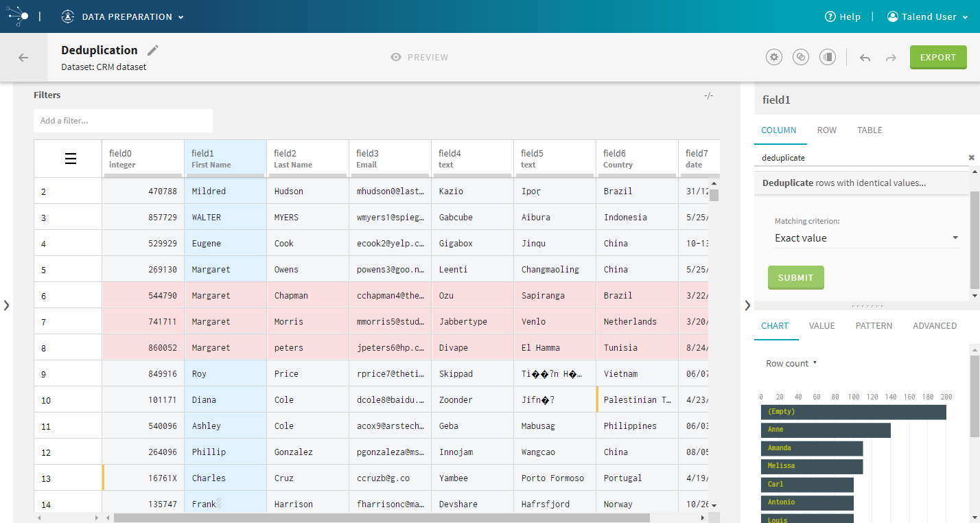Image resolution: width=980 pixels, height=523 pixels.
Task: Click the undo arrow icon
Action: pyautogui.click(x=865, y=58)
